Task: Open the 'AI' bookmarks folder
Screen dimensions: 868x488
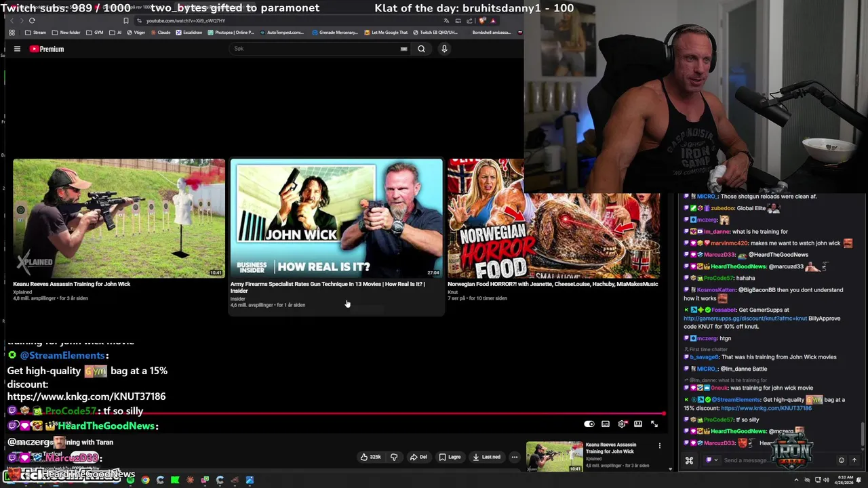Action: [116, 33]
